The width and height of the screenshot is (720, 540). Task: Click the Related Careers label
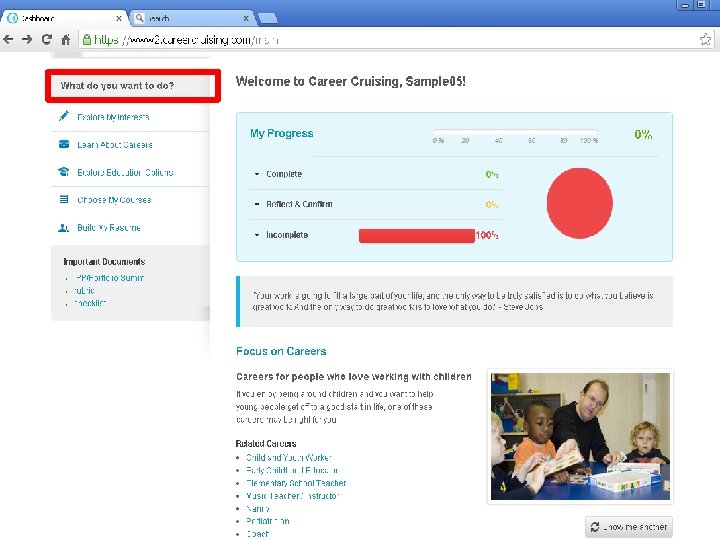[266, 444]
